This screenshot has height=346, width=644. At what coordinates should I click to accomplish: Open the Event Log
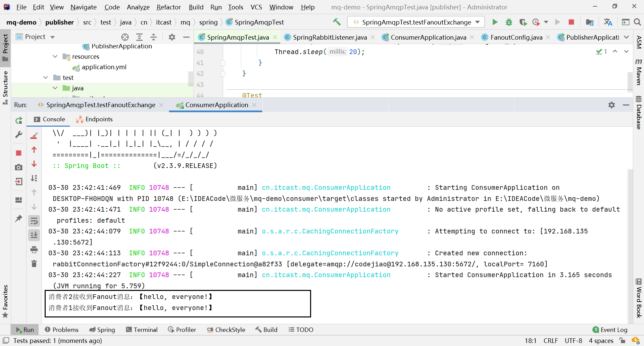610,330
